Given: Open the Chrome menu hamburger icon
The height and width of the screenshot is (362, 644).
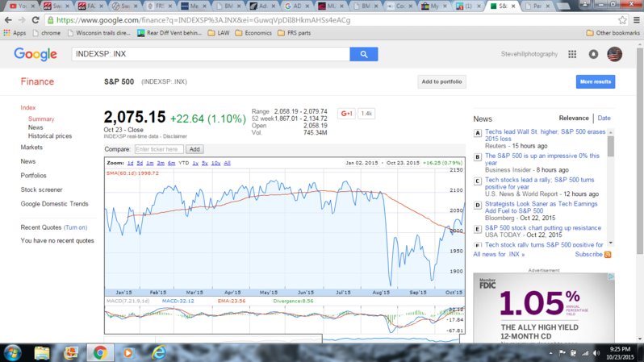Looking at the screenshot, I should pyautogui.click(x=636, y=19).
